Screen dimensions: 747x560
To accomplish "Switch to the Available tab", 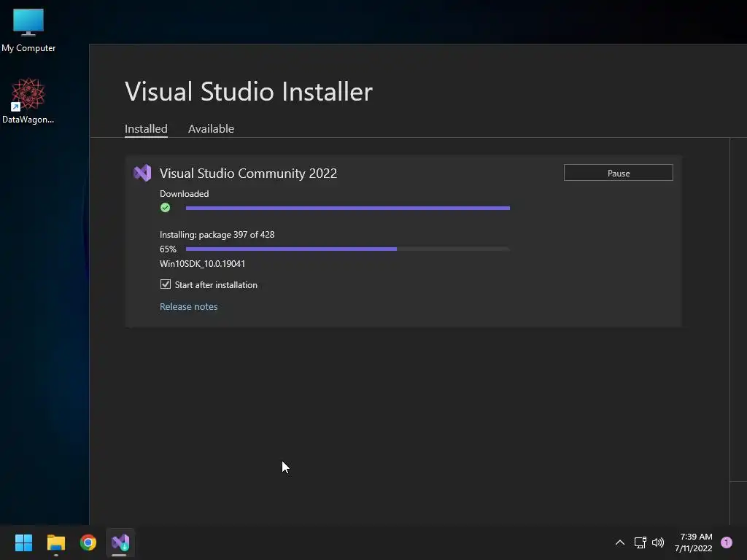I will pyautogui.click(x=211, y=128).
